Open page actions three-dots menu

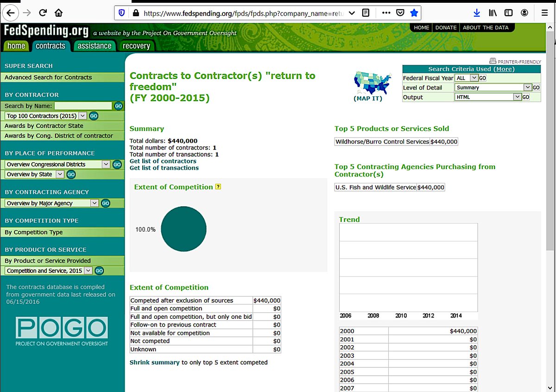pos(386,13)
